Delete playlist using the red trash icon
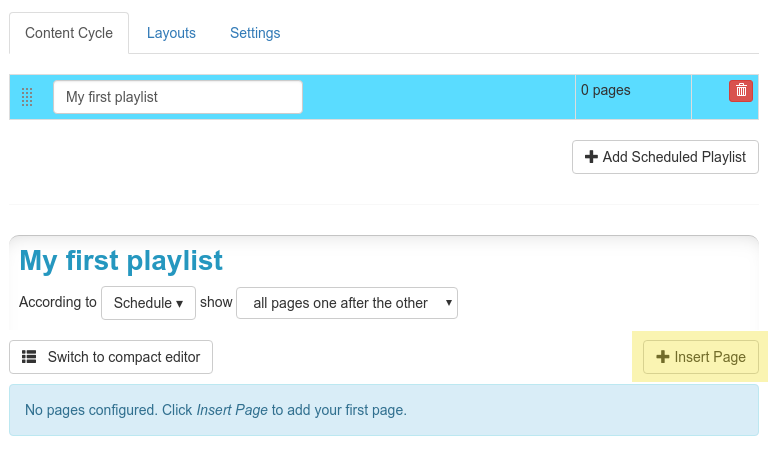Image resolution: width=770 pixels, height=453 pixels. (x=741, y=91)
